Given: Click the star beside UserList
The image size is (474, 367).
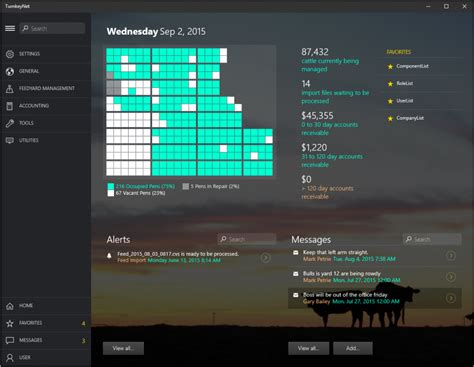Looking at the screenshot, I should [x=390, y=101].
